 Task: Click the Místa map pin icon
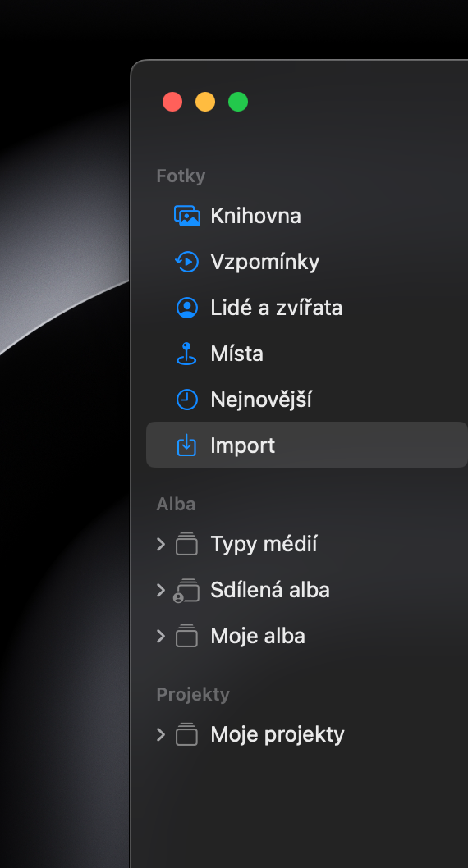(186, 353)
